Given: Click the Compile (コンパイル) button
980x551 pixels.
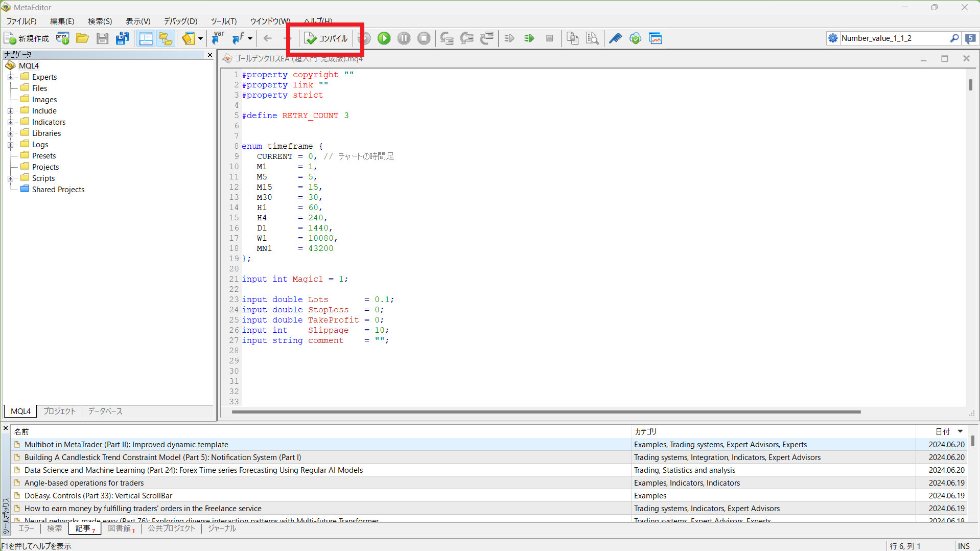Looking at the screenshot, I should [326, 38].
